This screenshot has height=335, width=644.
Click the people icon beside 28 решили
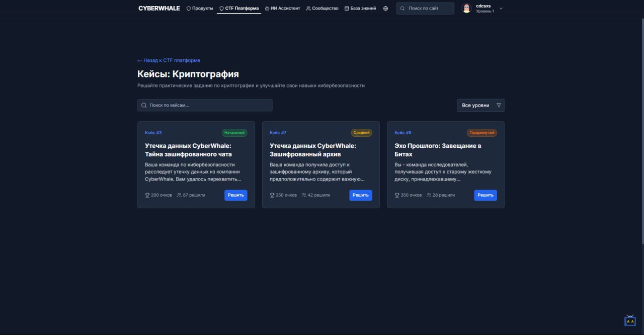(429, 195)
